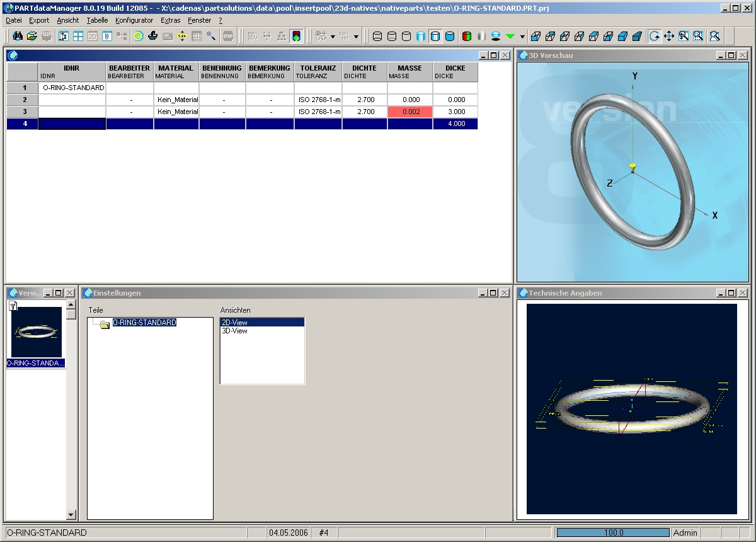Click the EXPORT labeled toolbar icon

tap(345, 37)
